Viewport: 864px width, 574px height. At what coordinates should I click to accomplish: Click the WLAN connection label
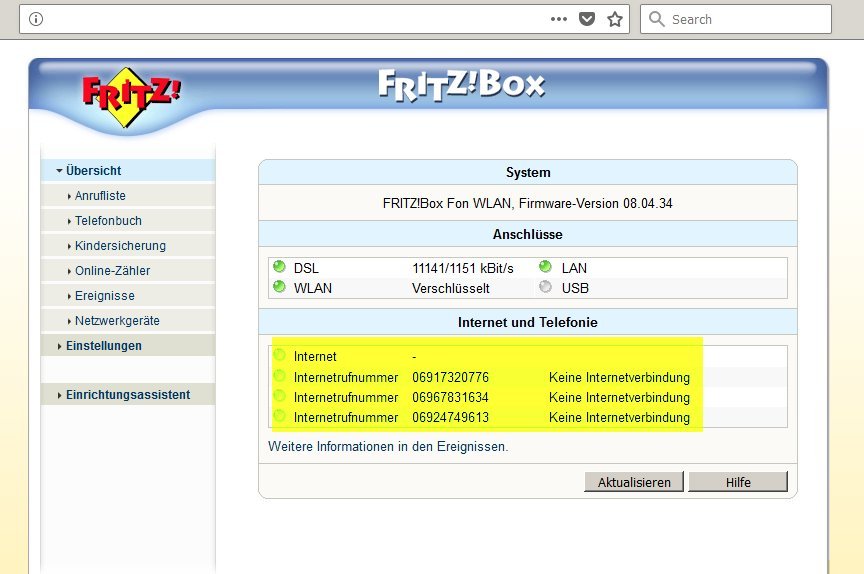pyautogui.click(x=313, y=288)
